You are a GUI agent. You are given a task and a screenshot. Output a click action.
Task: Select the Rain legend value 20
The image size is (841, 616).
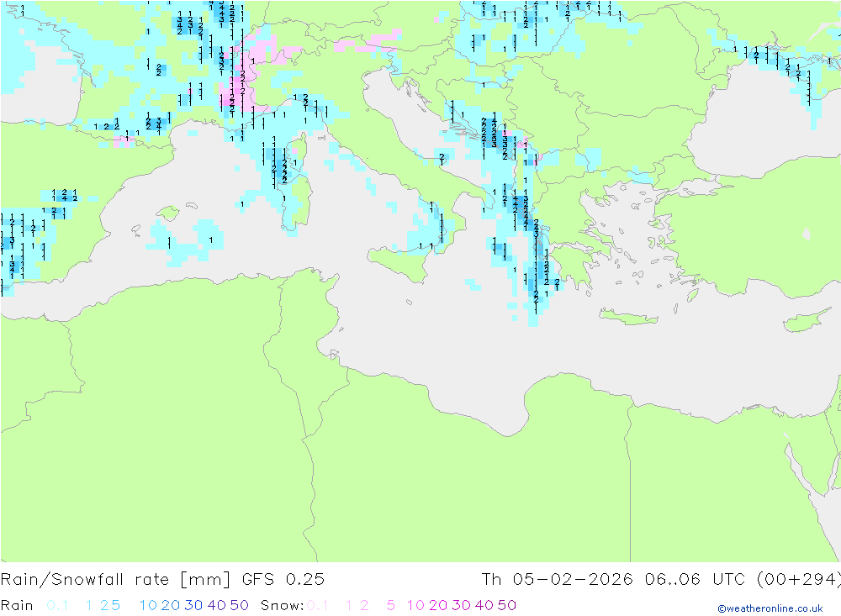pos(171,605)
